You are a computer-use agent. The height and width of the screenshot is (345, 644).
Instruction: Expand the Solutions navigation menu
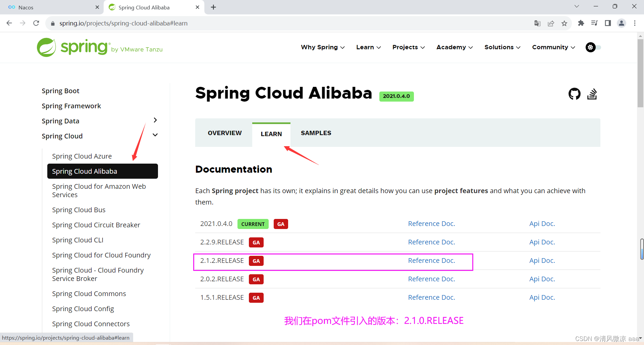tap(502, 47)
